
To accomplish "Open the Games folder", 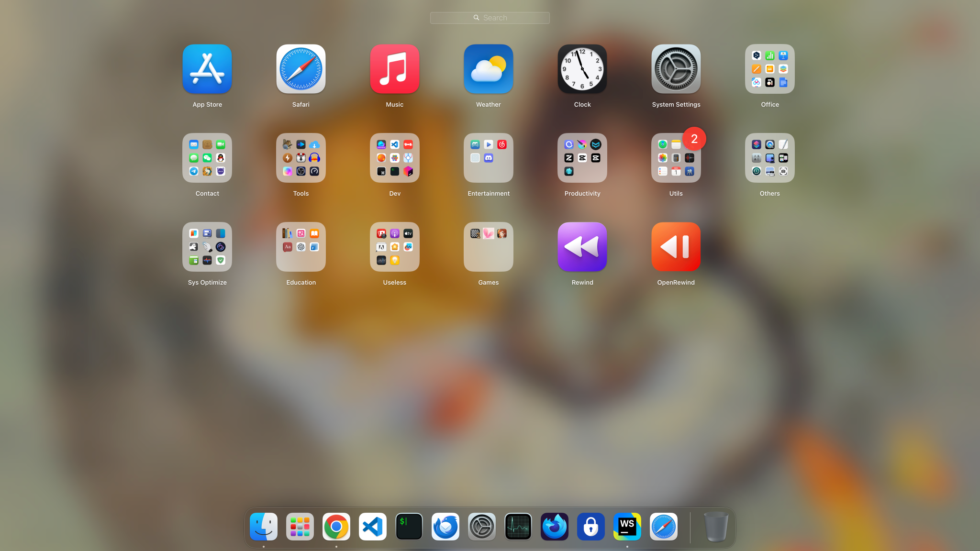I will coord(488,247).
